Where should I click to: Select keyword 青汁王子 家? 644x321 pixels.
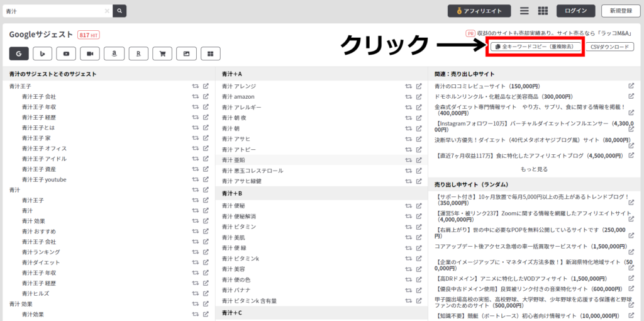[36, 138]
